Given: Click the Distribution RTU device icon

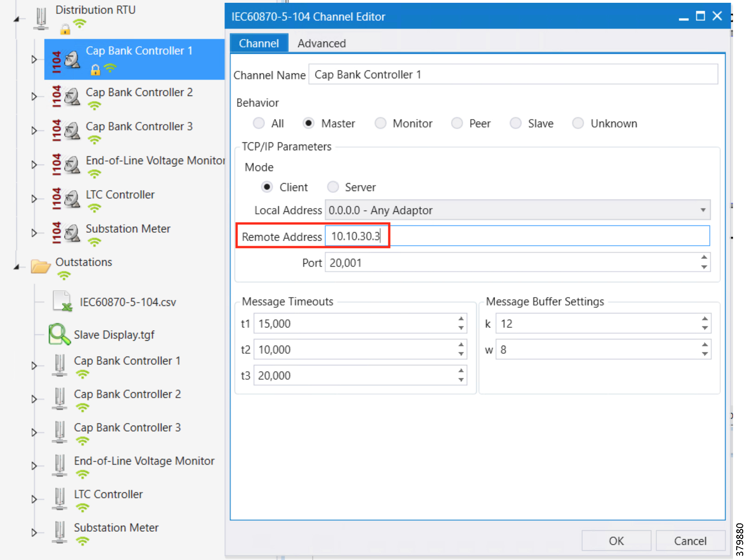Looking at the screenshot, I should pyautogui.click(x=41, y=19).
